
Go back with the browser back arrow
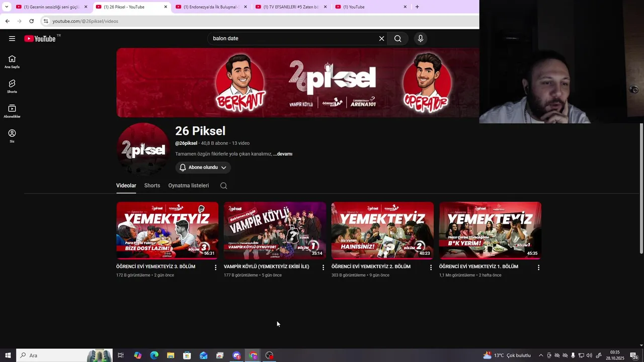pos(7,21)
